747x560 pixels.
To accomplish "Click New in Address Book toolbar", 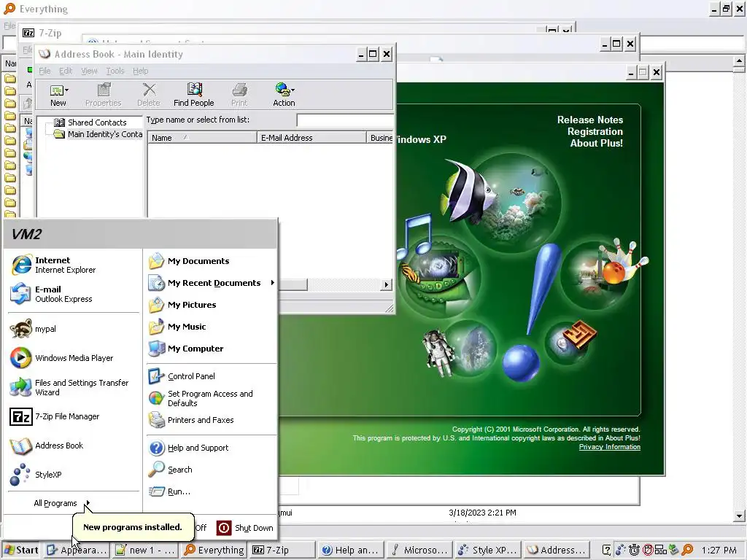I will [58, 95].
